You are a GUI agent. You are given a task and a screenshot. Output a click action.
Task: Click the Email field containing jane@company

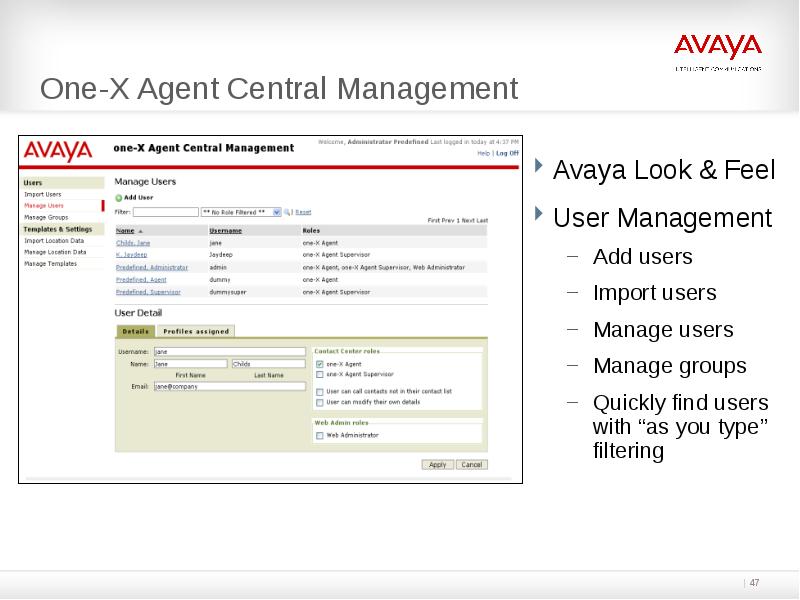[230, 387]
